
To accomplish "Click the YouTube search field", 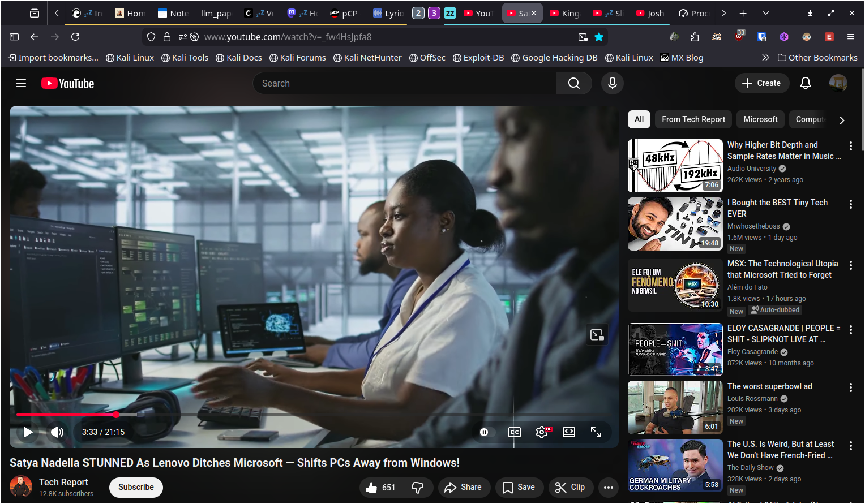I will pos(405,83).
